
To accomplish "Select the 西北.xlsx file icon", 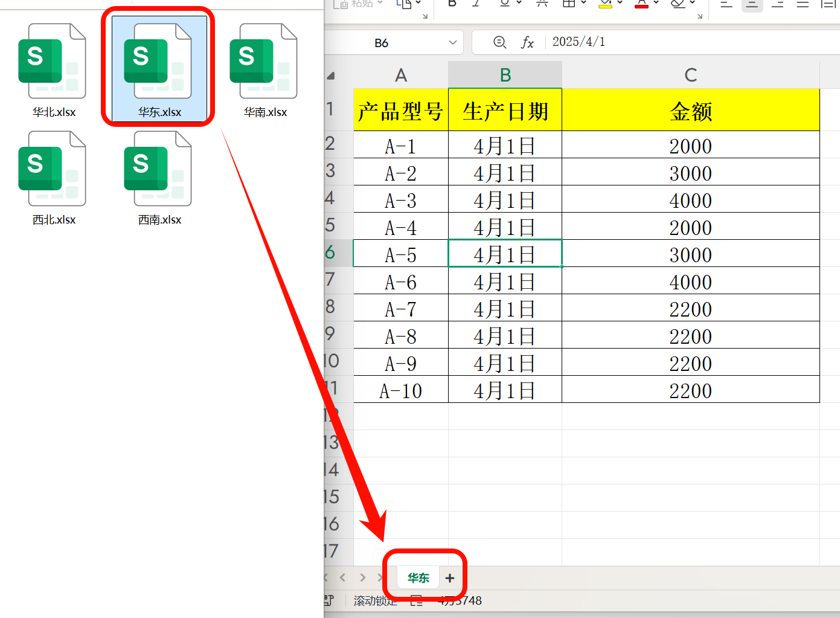I will tap(53, 169).
